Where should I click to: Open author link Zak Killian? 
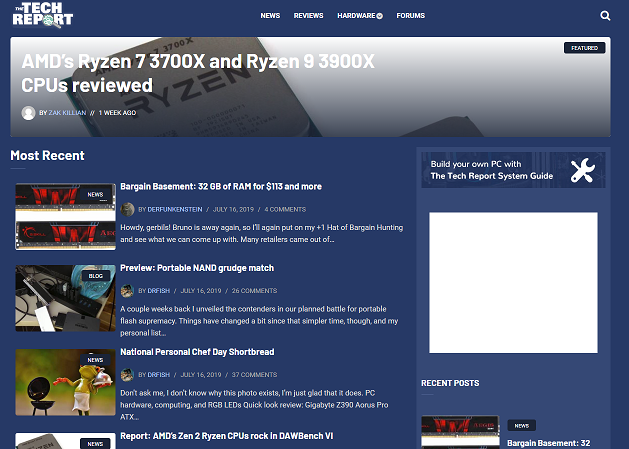tap(67, 113)
